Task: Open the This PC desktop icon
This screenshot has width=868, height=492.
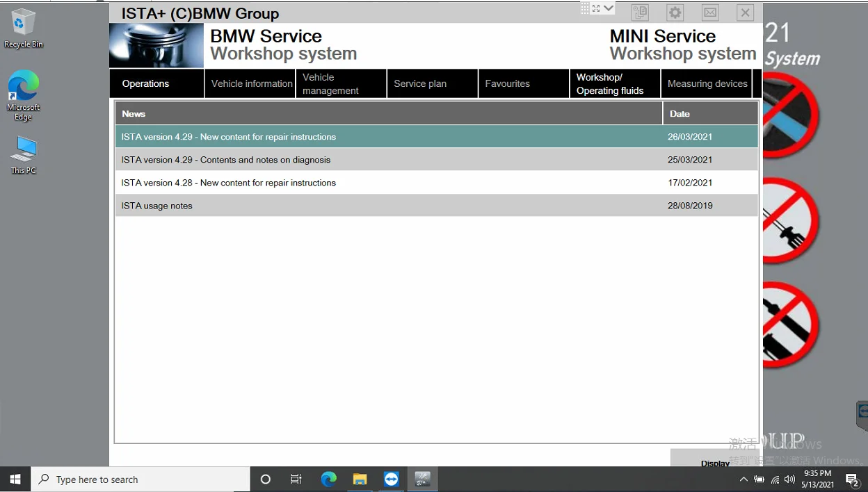Action: click(24, 154)
